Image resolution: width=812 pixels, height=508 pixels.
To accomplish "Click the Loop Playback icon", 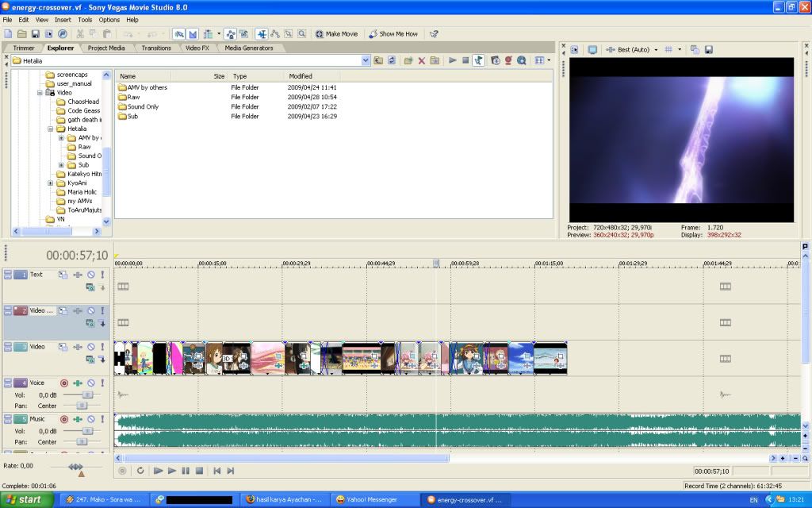I will pos(140,471).
